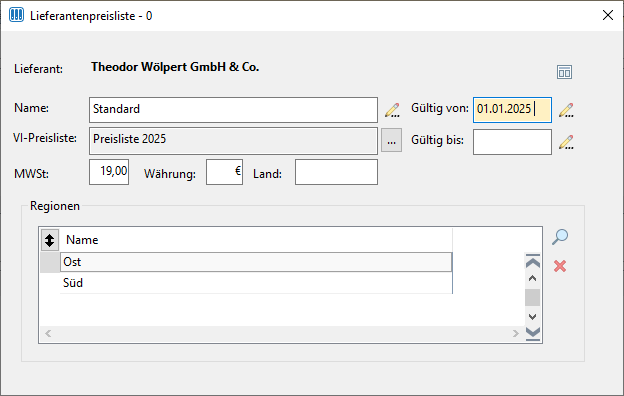Click the app icon in the title bar
Image resolution: width=624 pixels, height=396 pixels.
click(x=16, y=15)
